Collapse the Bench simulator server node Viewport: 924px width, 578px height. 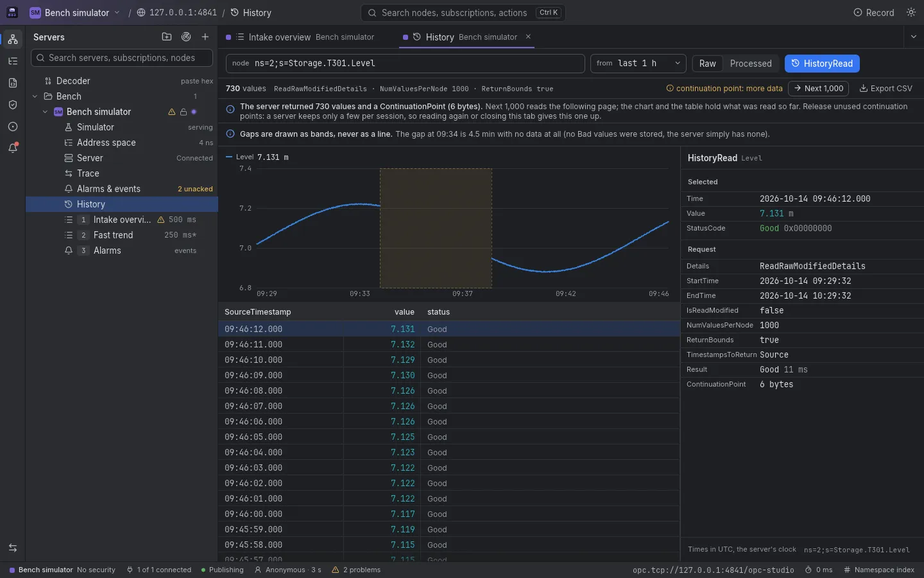[x=45, y=112]
